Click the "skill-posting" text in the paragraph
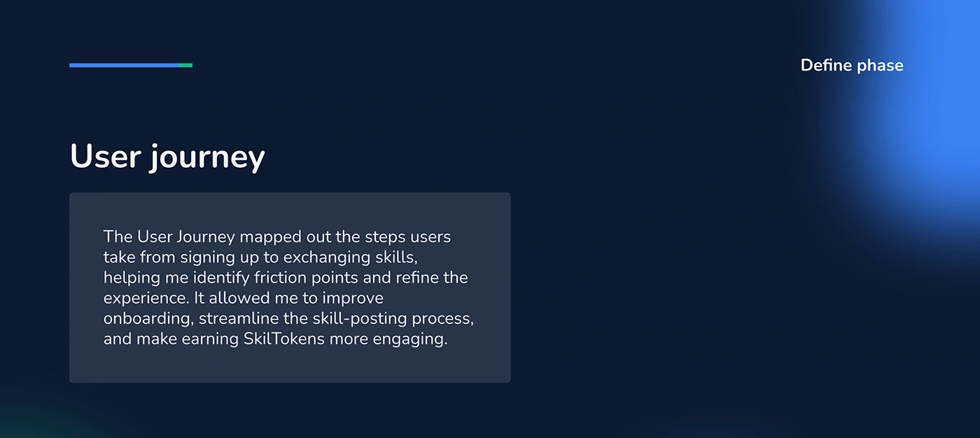Screen dimensions: 980x438 pyautogui.click(x=328, y=319)
